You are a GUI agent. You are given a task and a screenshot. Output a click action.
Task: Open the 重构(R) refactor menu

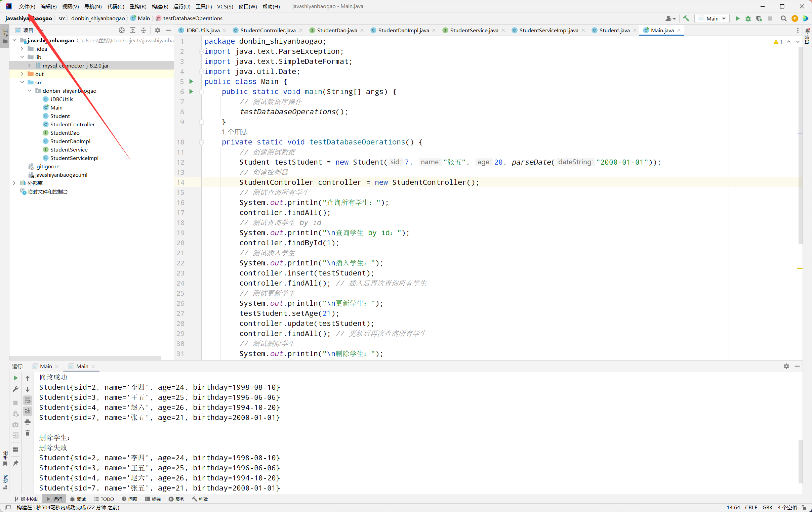(x=138, y=6)
